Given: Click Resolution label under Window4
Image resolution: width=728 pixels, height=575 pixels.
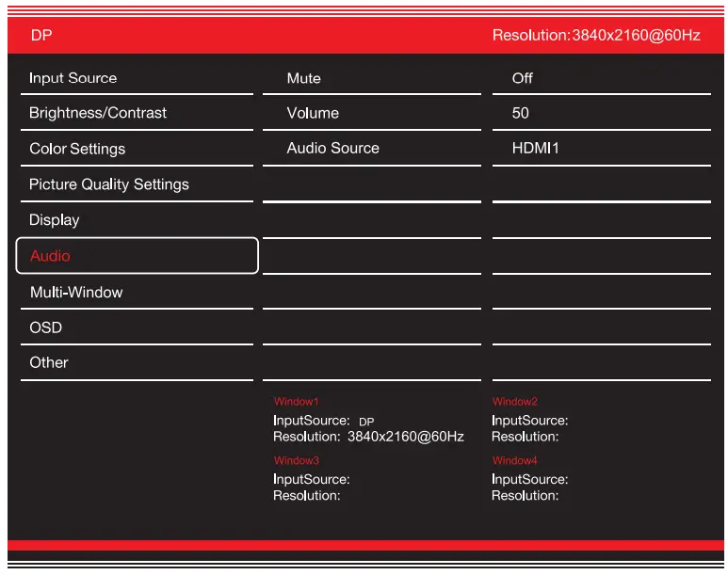Looking at the screenshot, I should (526, 496).
